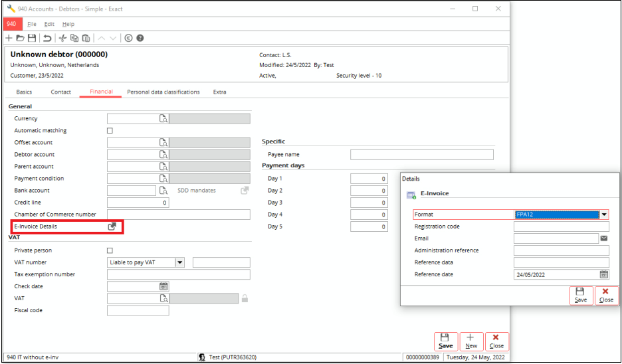Open Help via question mark icon
This screenshot has height=364, width=622.
[x=140, y=39]
